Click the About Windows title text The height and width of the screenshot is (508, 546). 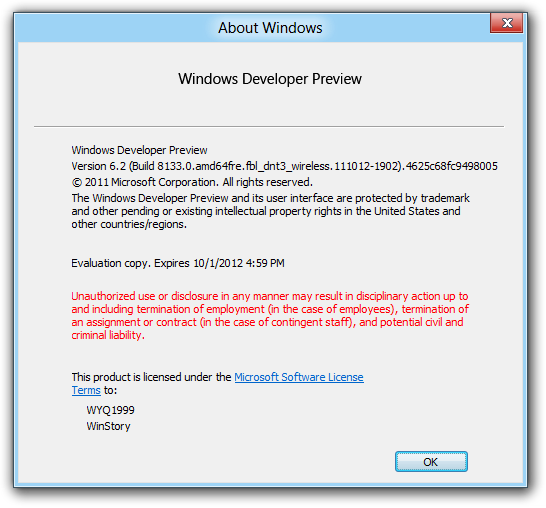(x=270, y=28)
